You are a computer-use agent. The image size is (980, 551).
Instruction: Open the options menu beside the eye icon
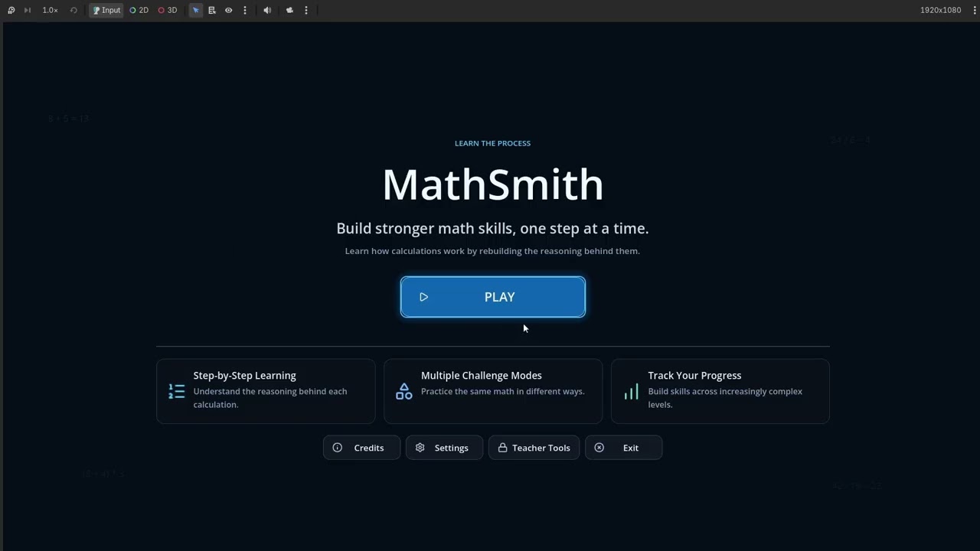pos(245,10)
